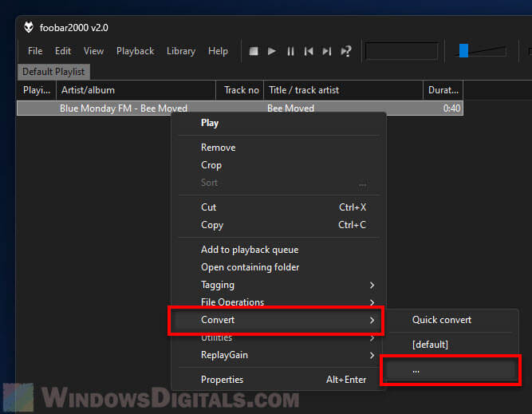Open Properties from the context menu
532x414 pixels.
[278, 380]
